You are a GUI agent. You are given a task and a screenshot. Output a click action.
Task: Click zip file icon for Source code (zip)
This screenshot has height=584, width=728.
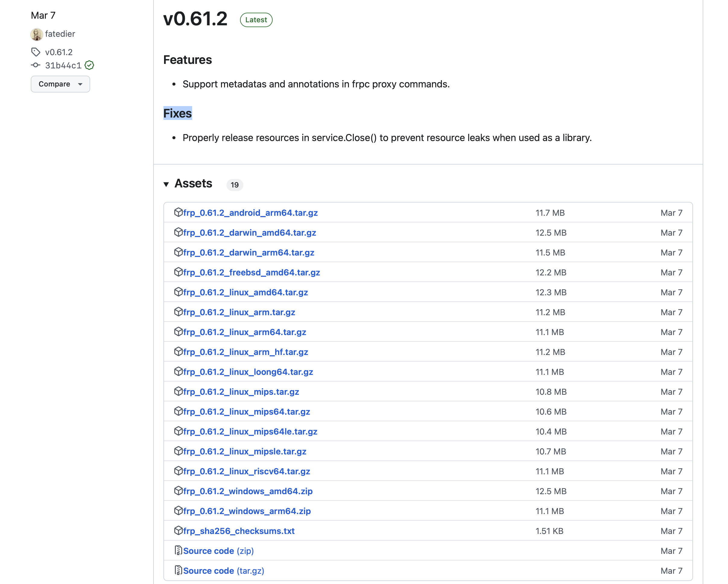coord(178,550)
